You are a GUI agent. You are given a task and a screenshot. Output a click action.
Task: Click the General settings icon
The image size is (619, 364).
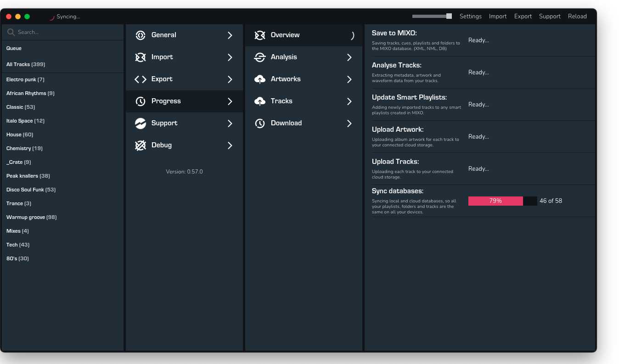click(141, 35)
